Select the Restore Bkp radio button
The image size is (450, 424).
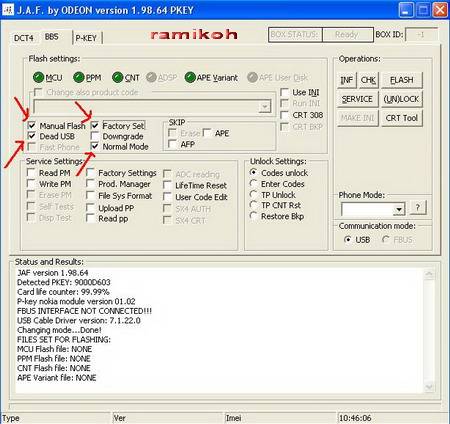coord(253,216)
